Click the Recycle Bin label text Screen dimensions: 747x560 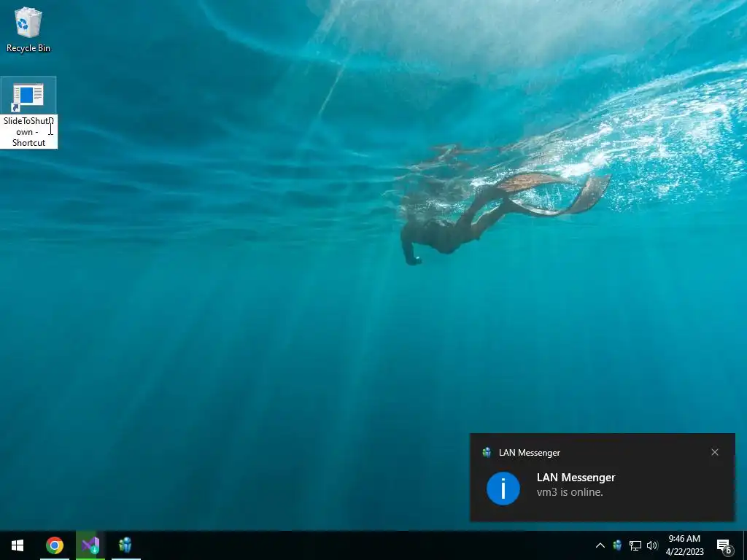(x=28, y=48)
